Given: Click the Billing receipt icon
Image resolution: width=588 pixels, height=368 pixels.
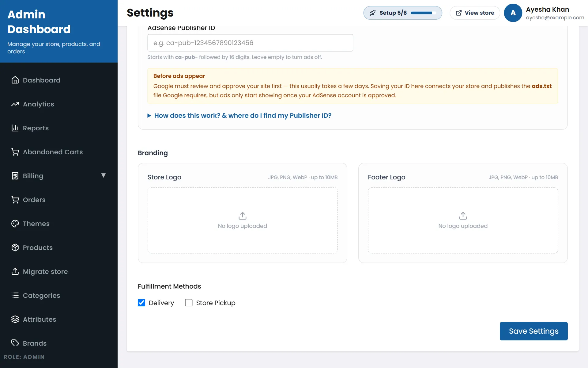Looking at the screenshot, I should pyautogui.click(x=15, y=176).
